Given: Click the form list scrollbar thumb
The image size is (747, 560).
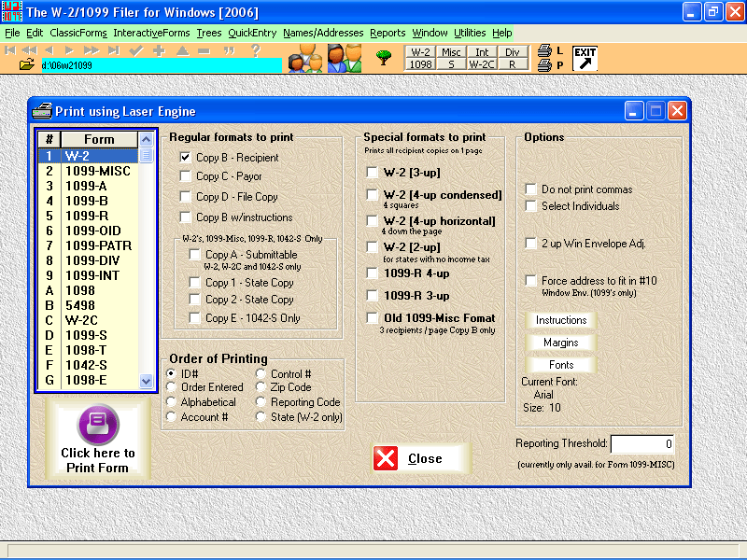Looking at the screenshot, I should click(147, 155).
